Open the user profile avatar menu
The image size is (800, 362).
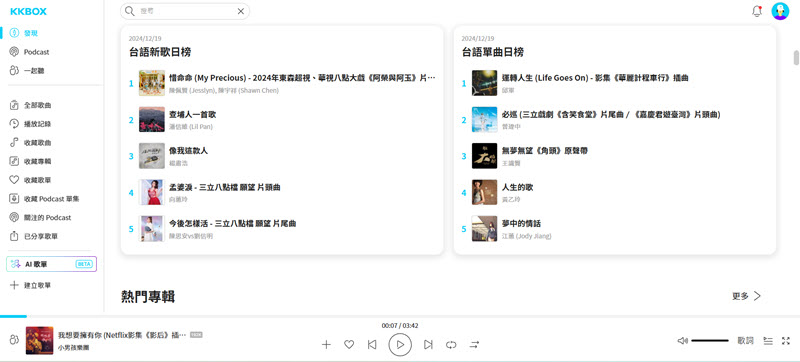pos(780,11)
